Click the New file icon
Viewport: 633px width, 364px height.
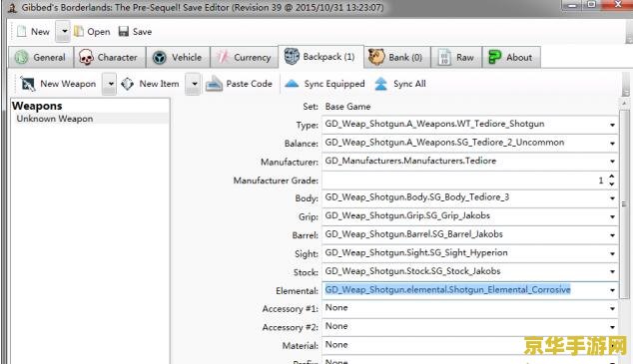21,32
